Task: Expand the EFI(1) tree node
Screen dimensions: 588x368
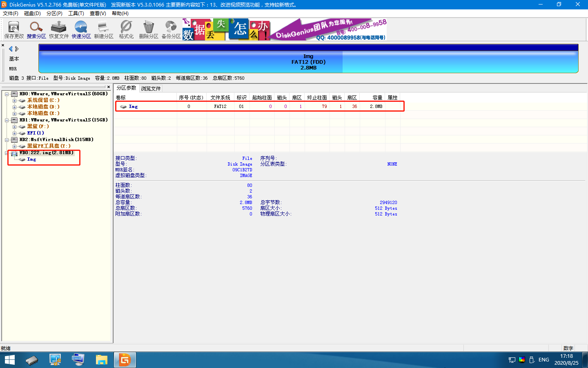Action: 14,133
